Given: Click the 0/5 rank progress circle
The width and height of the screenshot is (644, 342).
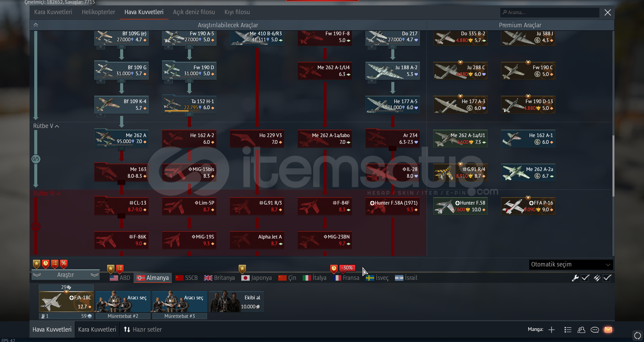Looking at the screenshot, I should (x=36, y=159).
